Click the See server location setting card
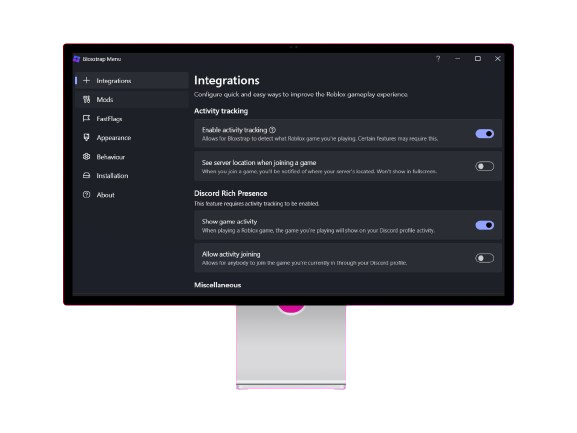Screen dimensions: 577x433 [x=348, y=166]
